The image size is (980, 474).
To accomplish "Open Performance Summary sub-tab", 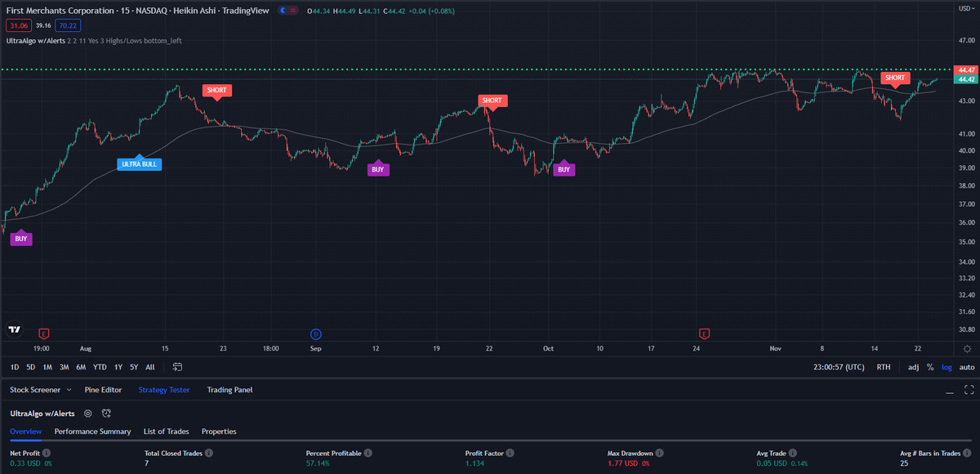I will 92,431.
